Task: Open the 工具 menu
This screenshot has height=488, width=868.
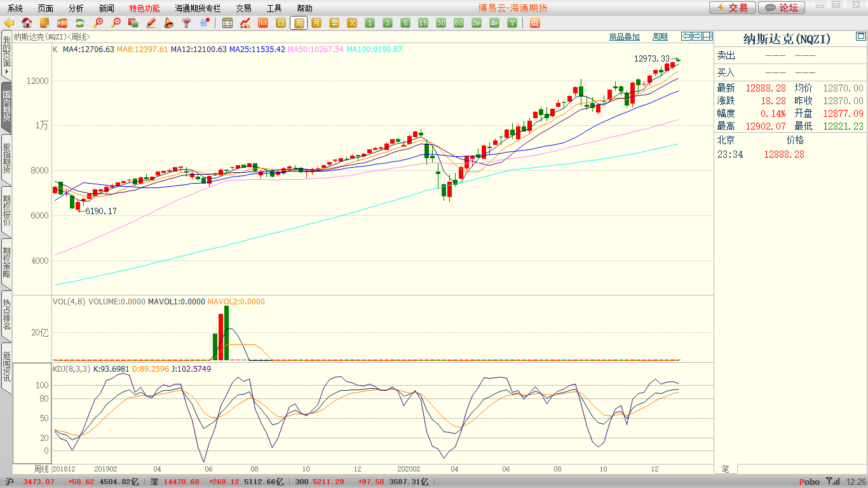Action: tap(275, 8)
